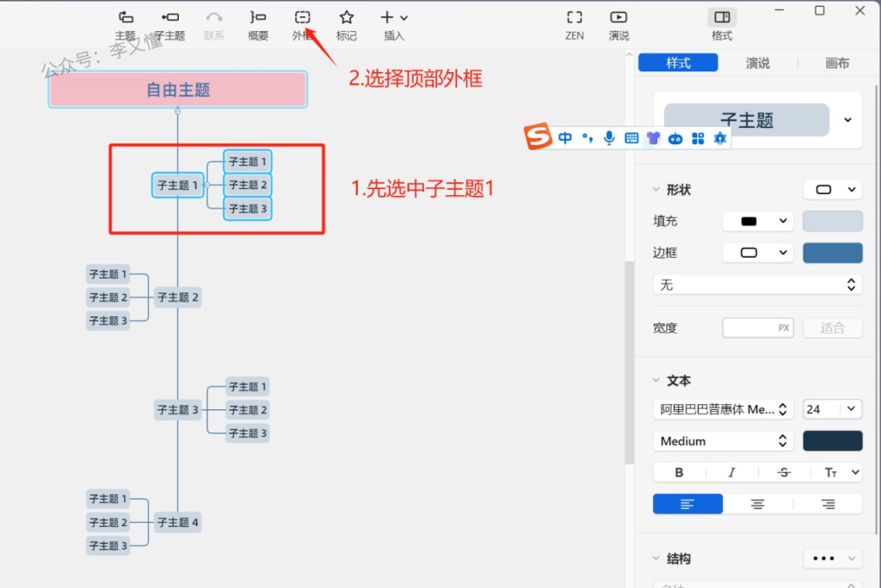Click the 适合 (Fit) width button
The image size is (881, 588).
point(832,328)
